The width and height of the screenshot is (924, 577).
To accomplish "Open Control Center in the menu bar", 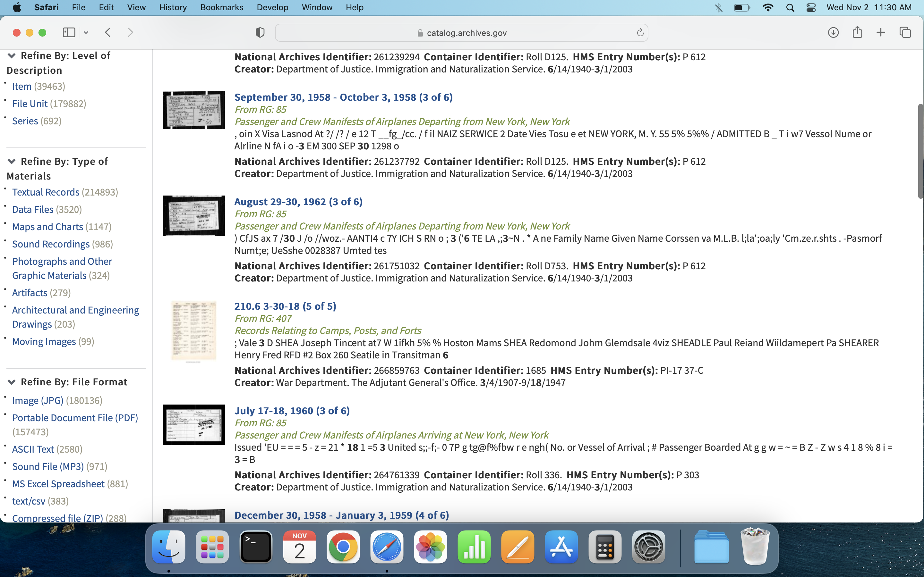I will point(811,8).
